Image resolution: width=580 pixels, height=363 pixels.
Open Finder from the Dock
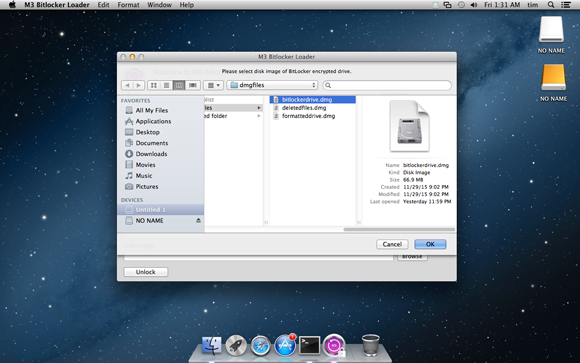pyautogui.click(x=212, y=346)
